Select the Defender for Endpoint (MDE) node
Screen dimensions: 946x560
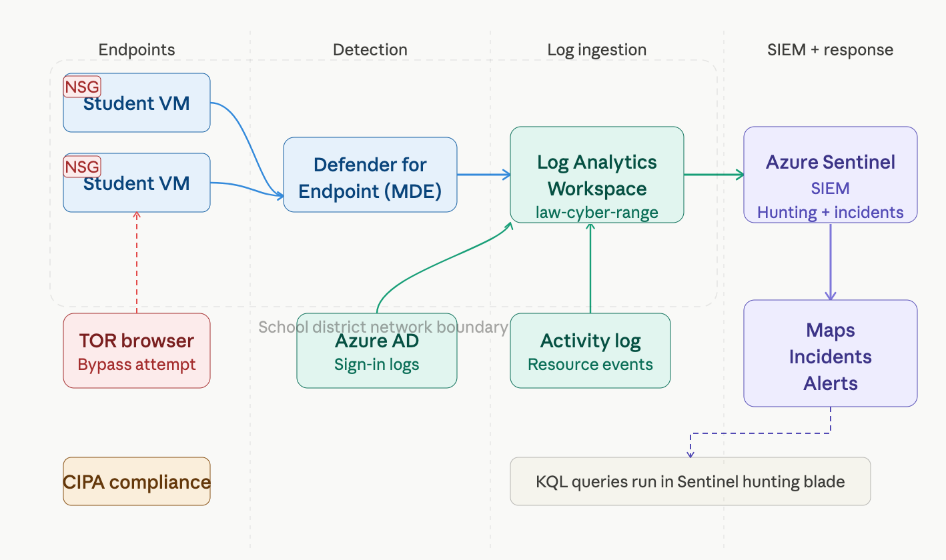370,175
